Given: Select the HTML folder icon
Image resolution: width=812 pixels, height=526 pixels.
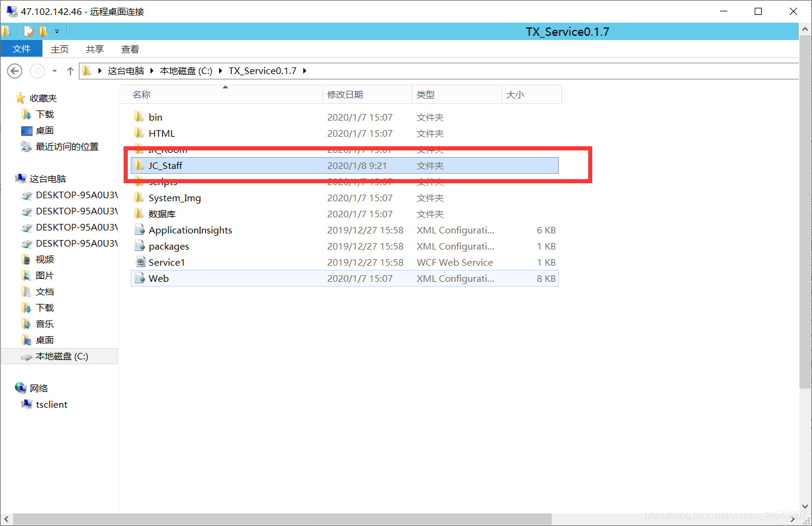Looking at the screenshot, I should [x=139, y=133].
